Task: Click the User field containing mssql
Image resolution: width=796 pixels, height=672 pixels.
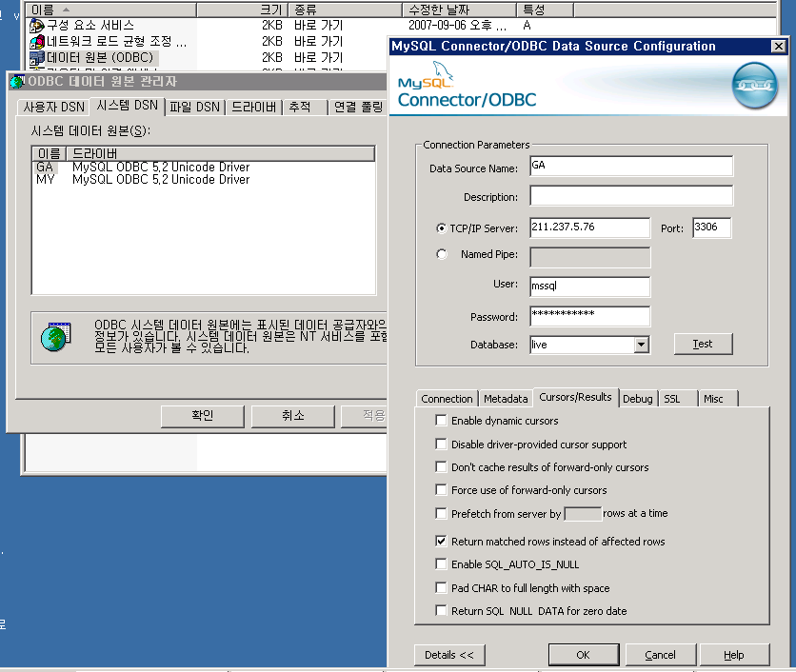Action: pyautogui.click(x=589, y=287)
